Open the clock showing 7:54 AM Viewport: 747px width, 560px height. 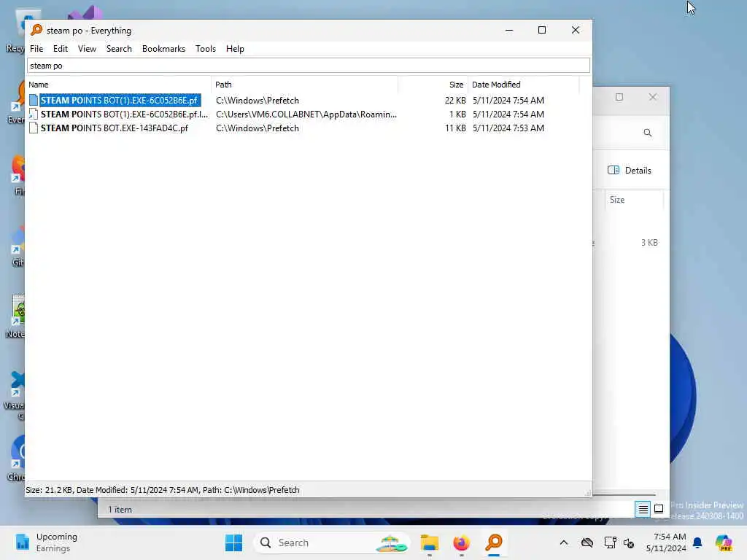click(x=667, y=542)
